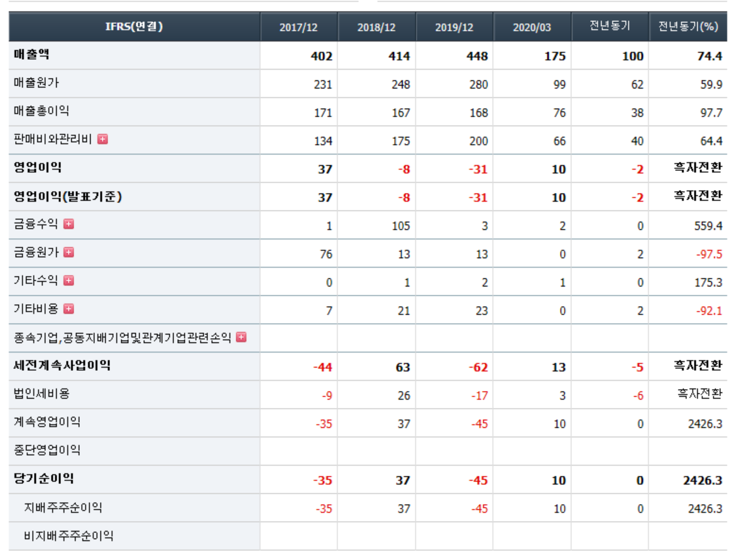Screen dimensions: 741x560
Task: Click 매출총이익 value 171
Action: (323, 113)
